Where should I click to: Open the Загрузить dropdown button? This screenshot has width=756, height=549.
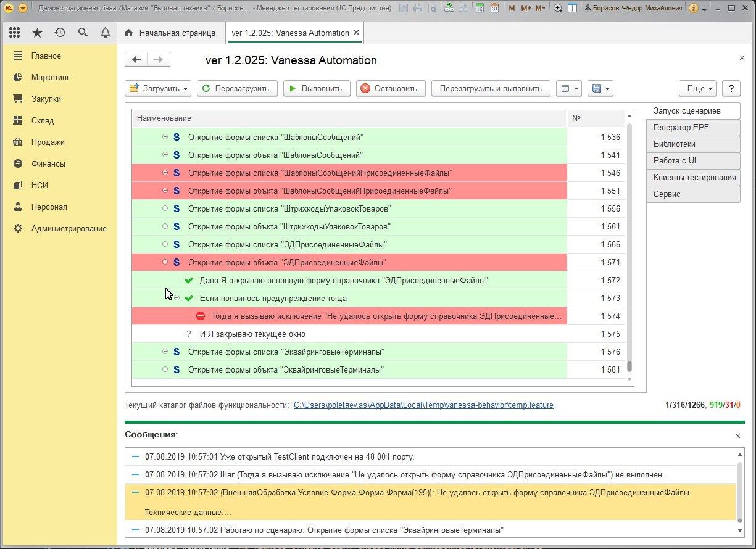158,88
